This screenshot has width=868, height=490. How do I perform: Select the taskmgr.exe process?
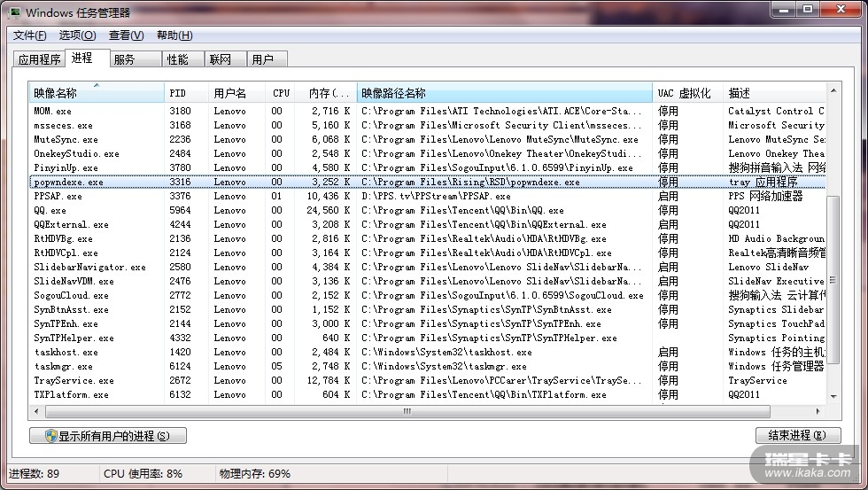[427, 367]
